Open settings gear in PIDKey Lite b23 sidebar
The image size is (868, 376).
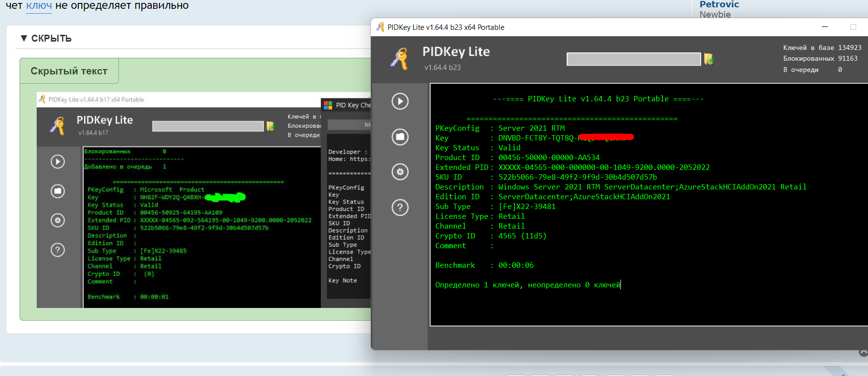click(x=400, y=172)
